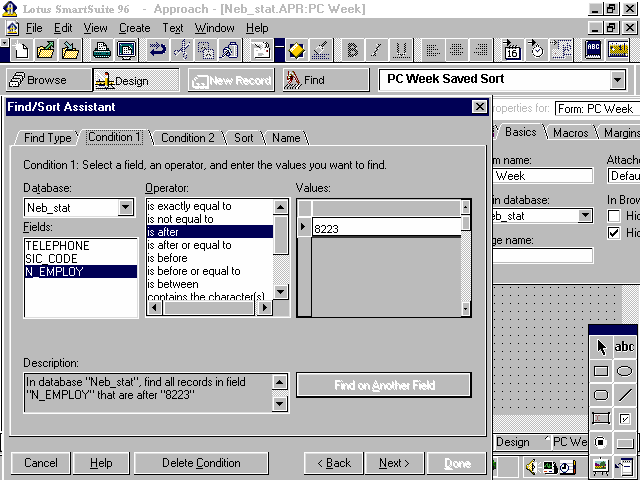Screen dimensions: 640x480
Task: Click the New file toolbar icon
Action: click(21, 50)
